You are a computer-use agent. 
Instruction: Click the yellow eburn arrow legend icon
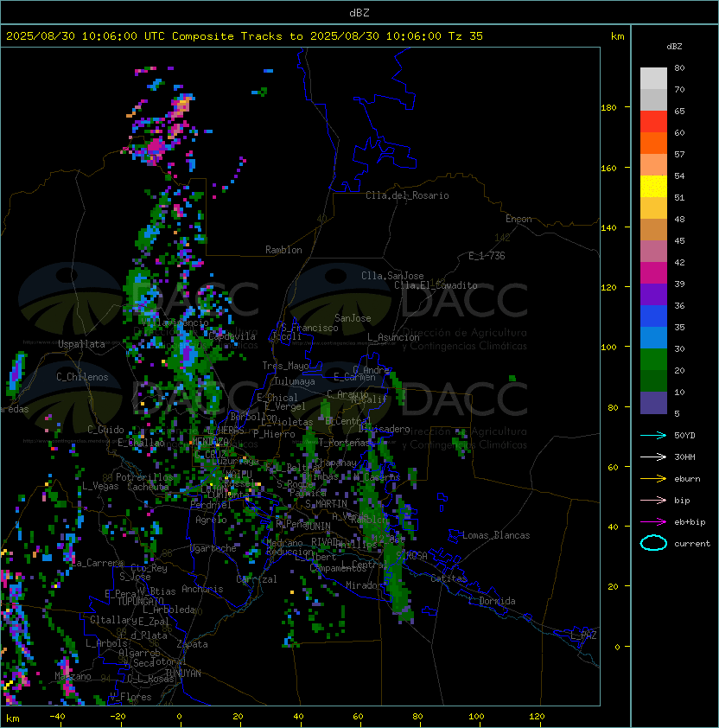click(x=653, y=479)
